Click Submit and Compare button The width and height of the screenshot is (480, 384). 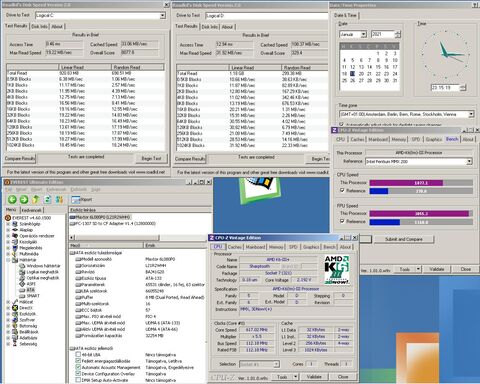[x=404, y=239]
